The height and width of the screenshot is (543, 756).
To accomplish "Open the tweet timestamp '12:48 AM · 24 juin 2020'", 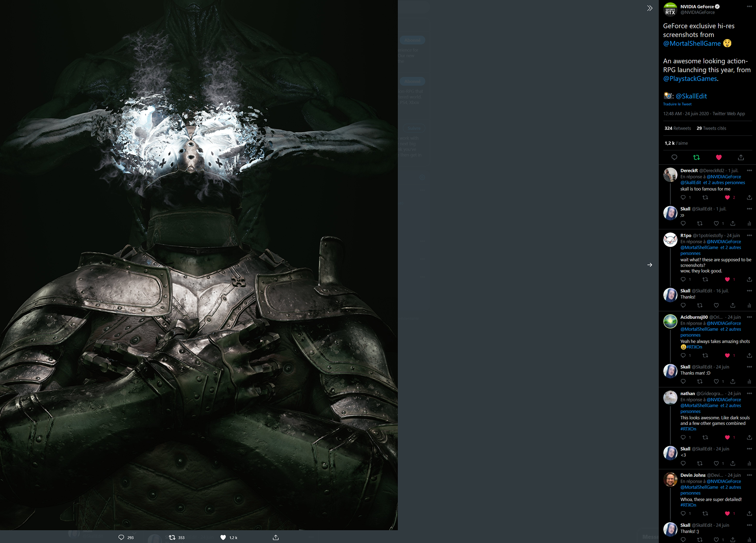I will [686, 114].
